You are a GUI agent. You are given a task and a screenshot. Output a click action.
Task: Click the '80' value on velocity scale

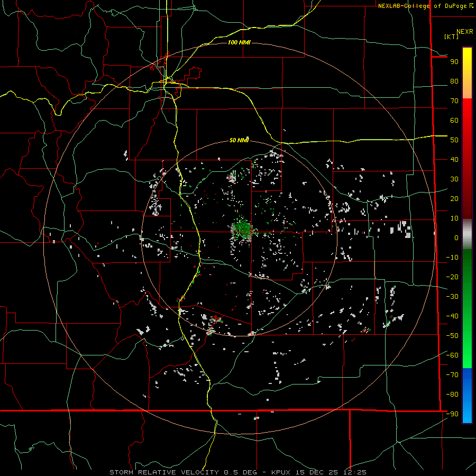click(x=454, y=81)
